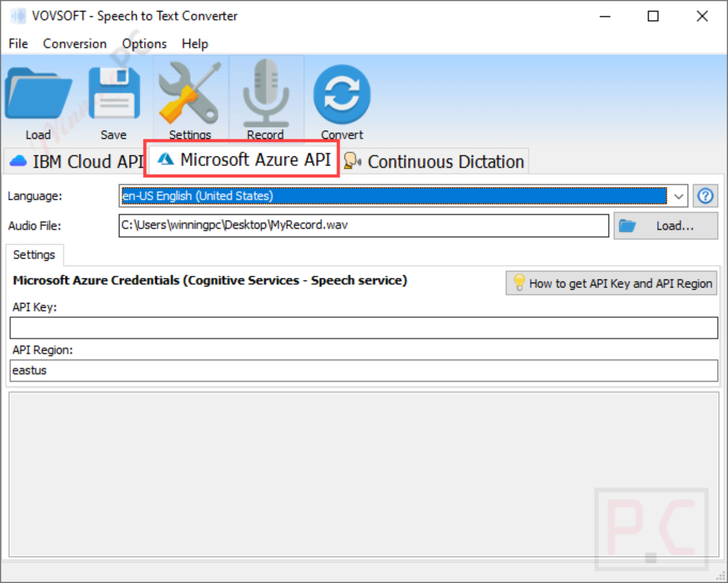Start recording with the microphone Record icon
This screenshot has height=583, width=728.
pyautogui.click(x=266, y=93)
